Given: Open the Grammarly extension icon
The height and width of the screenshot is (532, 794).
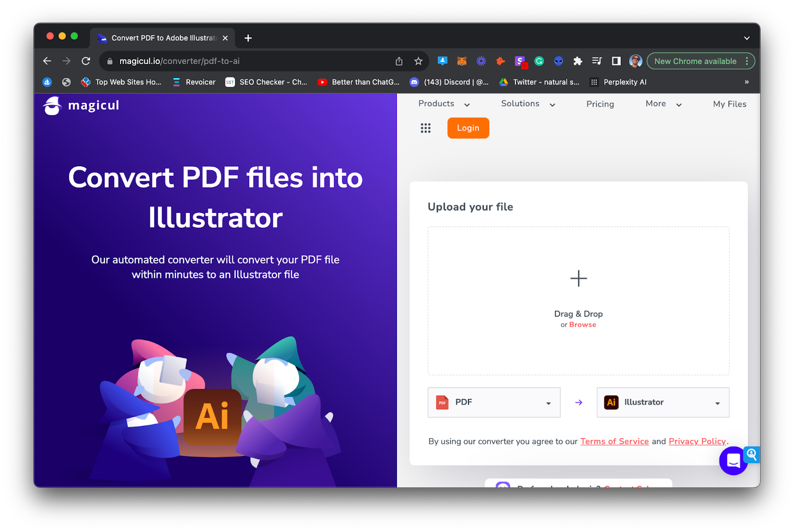Looking at the screenshot, I should (539, 61).
